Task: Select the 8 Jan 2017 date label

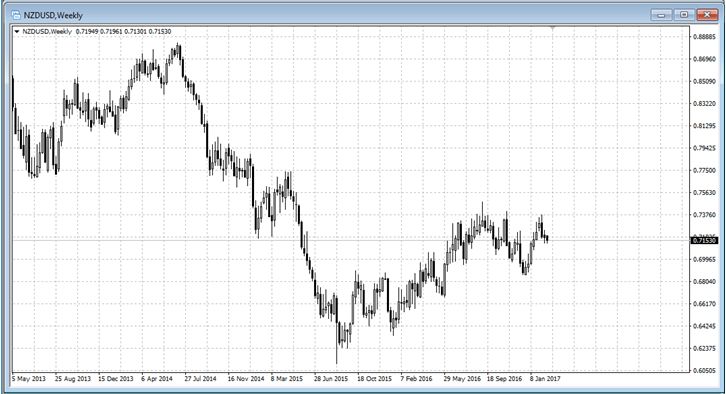Action: point(545,379)
